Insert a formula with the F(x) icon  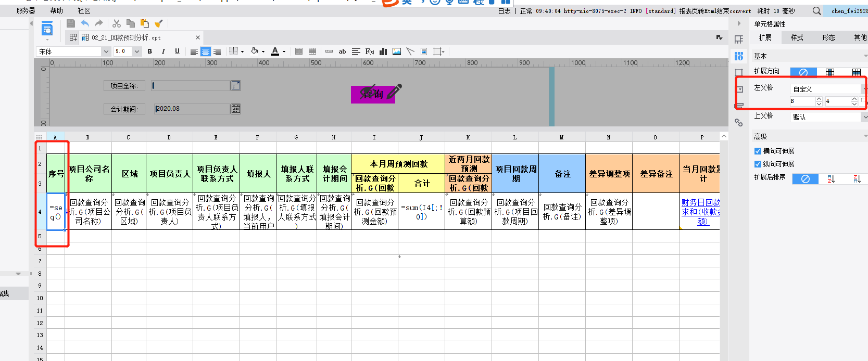[370, 51]
